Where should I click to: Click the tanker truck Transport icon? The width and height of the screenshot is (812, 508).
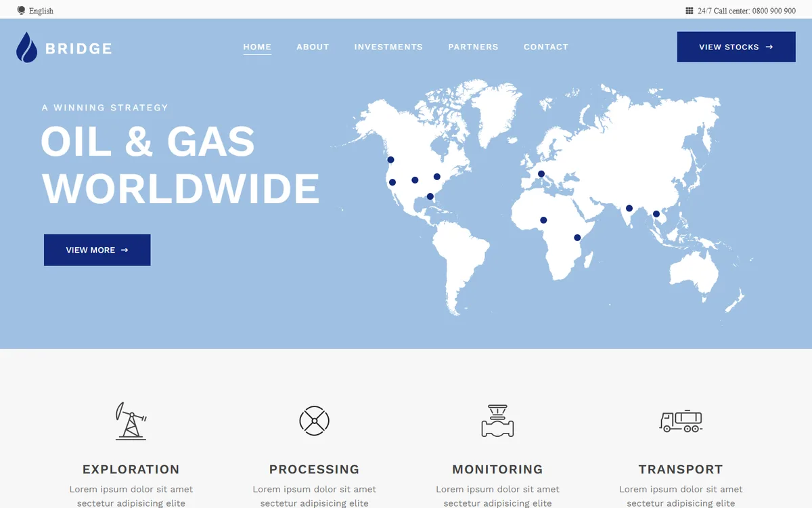[x=681, y=421]
